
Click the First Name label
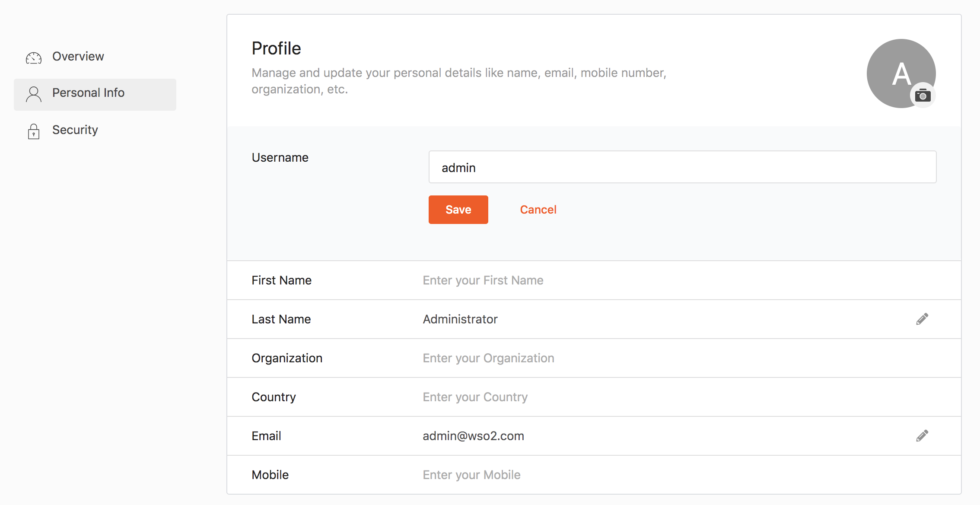click(281, 280)
